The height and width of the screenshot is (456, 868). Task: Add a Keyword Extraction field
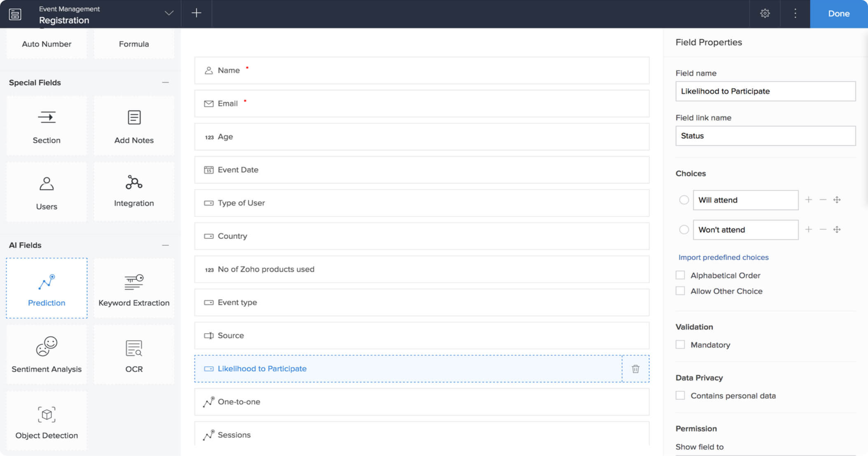[x=134, y=288]
